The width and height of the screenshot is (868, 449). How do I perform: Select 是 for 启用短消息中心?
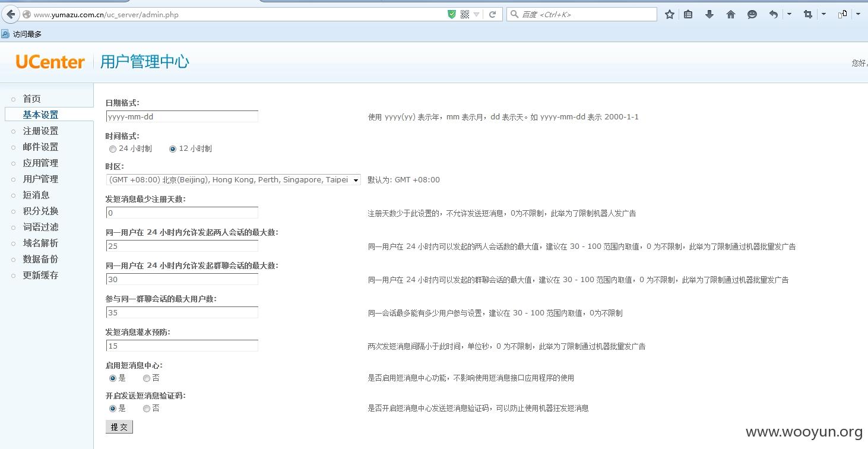point(113,378)
